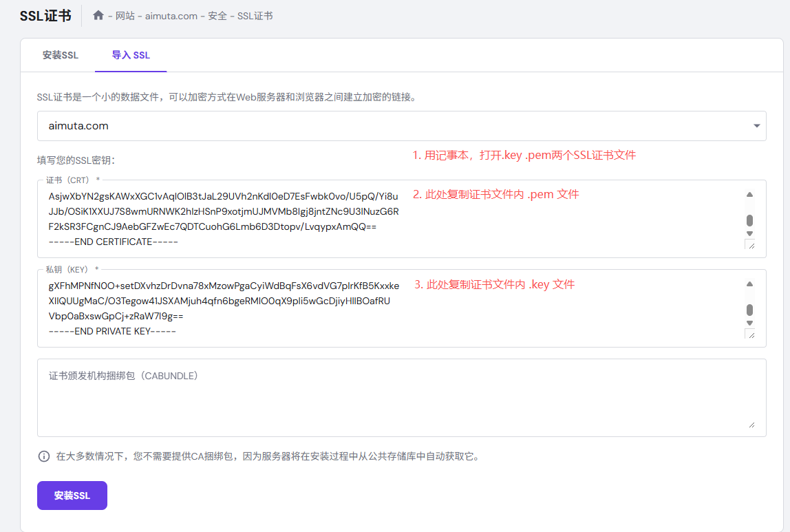Screen dimensions: 790x532
Task: Click the scroll-down arrow in the CRT field
Action: click(x=750, y=234)
